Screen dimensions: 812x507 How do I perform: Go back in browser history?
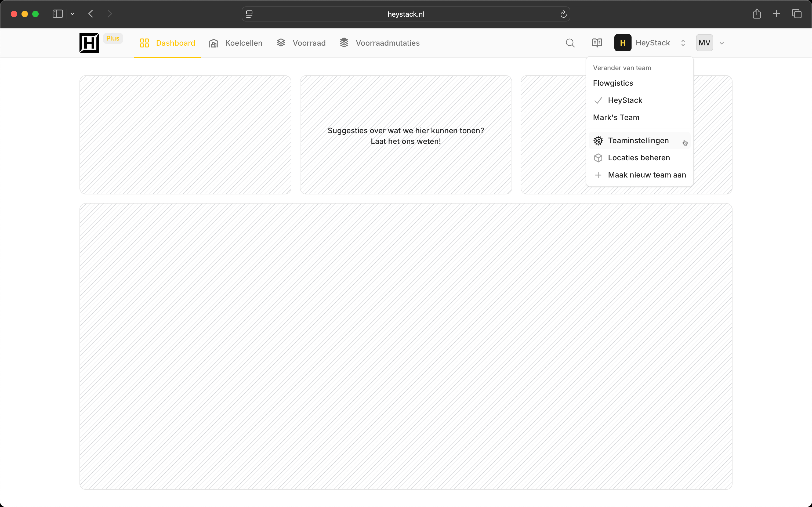90,14
